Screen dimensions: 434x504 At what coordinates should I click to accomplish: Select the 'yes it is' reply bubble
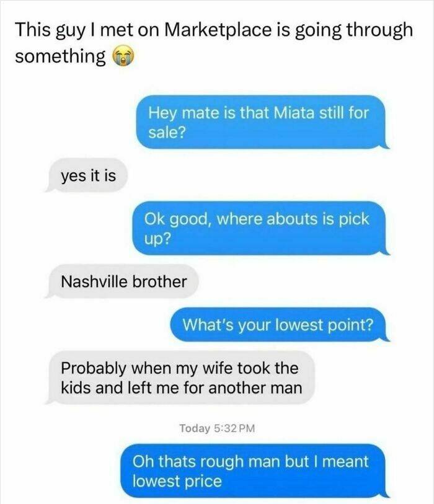click(86, 175)
